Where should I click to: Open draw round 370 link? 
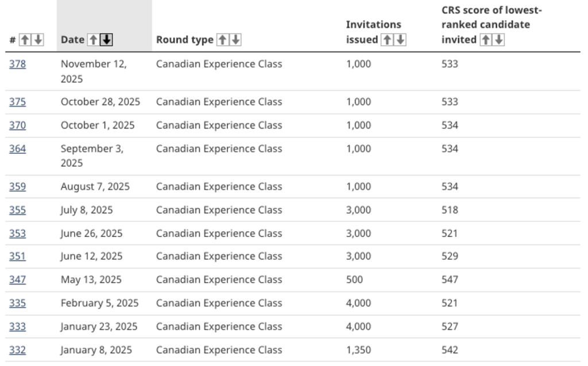point(17,126)
